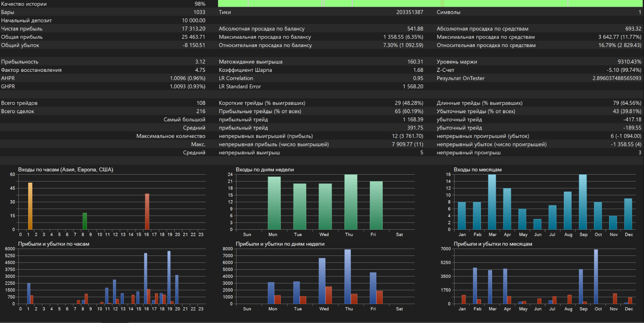644x323 pixels.
Task: Select the Sep bar in monthly entries chart
Action: [583, 202]
